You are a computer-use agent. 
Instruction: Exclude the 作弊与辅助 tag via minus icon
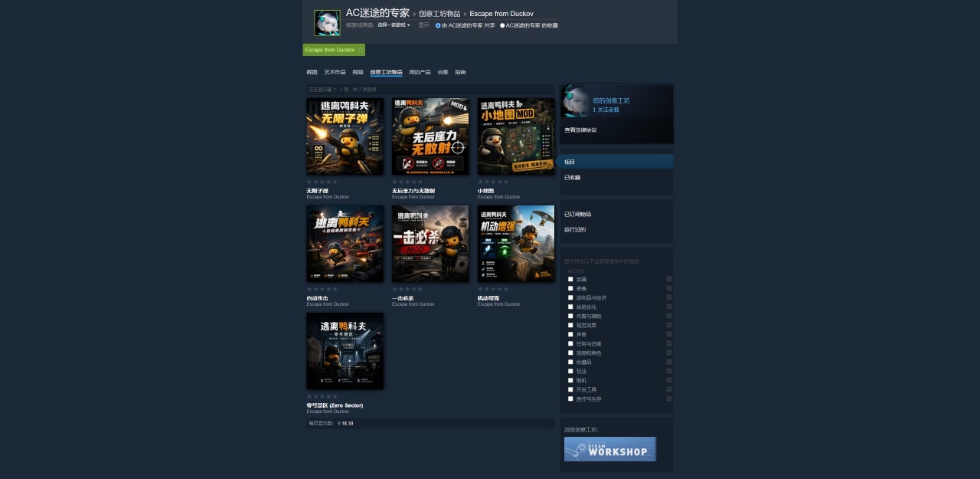pyautogui.click(x=669, y=316)
